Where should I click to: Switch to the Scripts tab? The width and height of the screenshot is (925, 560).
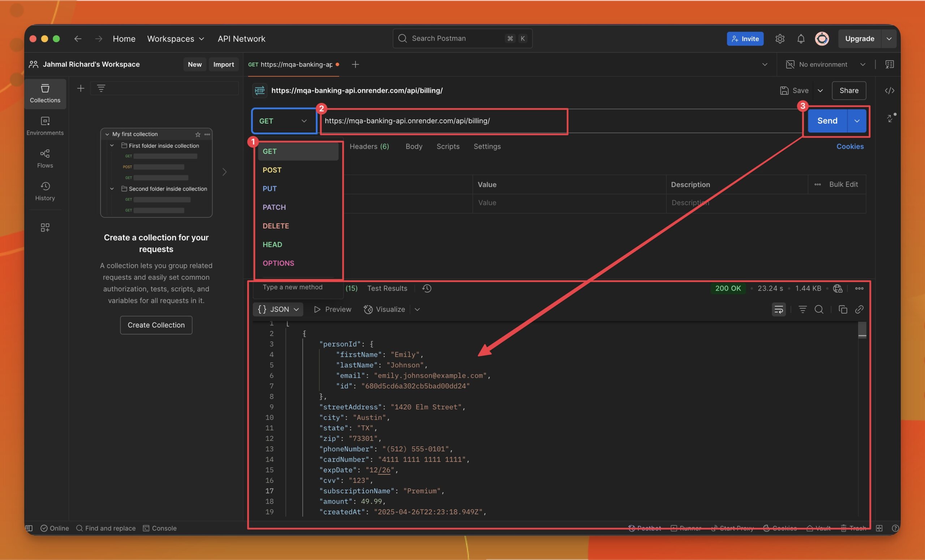point(447,146)
